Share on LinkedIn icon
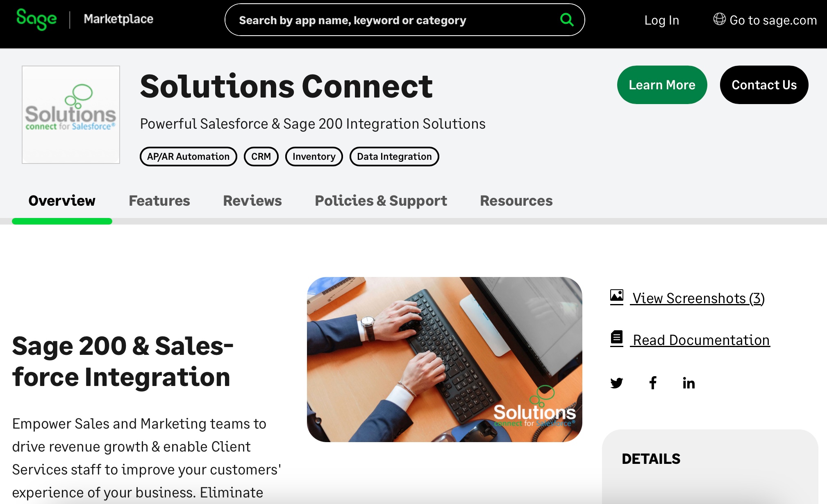Image resolution: width=827 pixels, height=504 pixels. [689, 383]
